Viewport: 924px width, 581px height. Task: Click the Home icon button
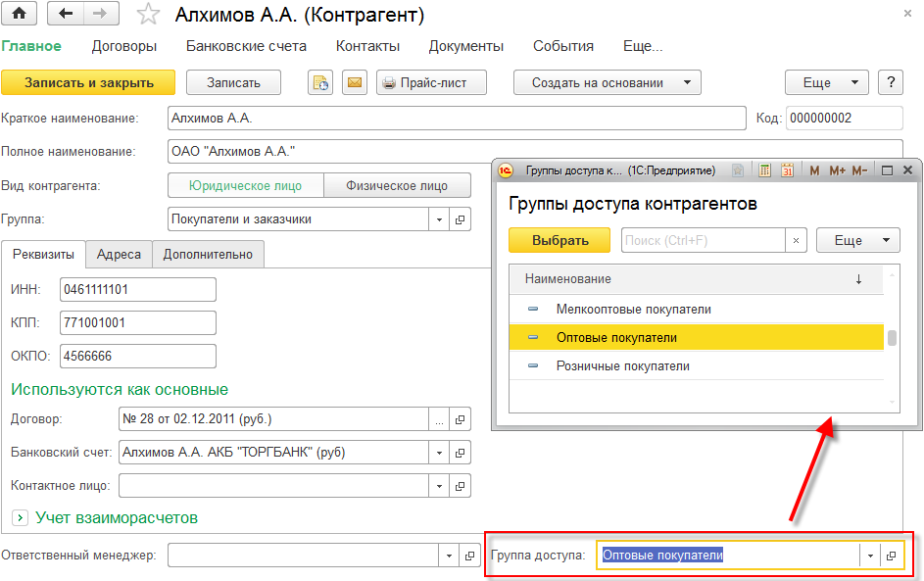(x=20, y=14)
